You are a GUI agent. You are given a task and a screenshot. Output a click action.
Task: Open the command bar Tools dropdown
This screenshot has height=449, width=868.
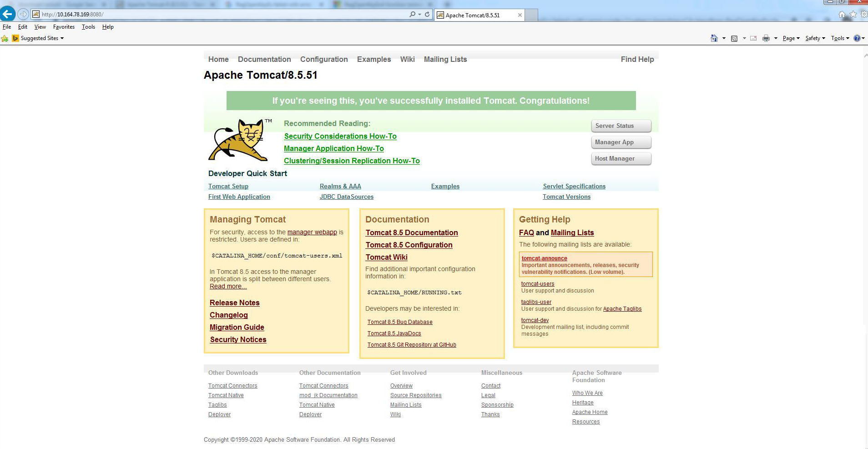pos(840,38)
